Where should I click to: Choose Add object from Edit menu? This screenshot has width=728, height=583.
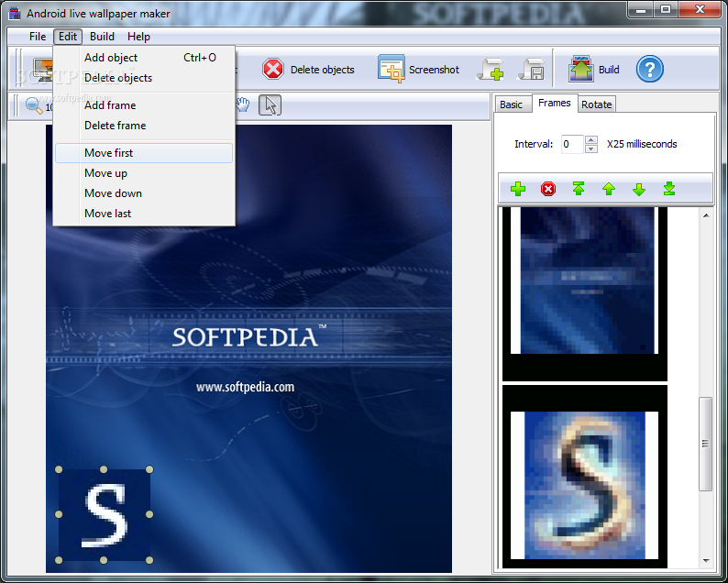pos(144,58)
